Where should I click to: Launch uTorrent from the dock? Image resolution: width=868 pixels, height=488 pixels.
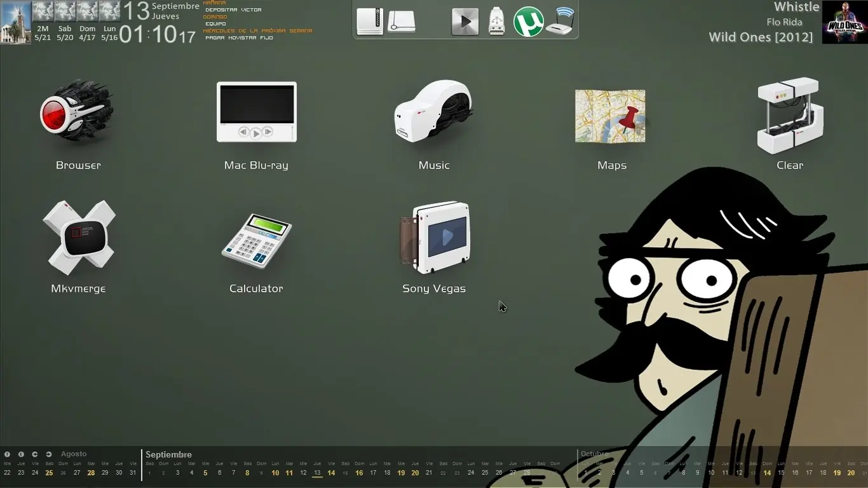(529, 22)
